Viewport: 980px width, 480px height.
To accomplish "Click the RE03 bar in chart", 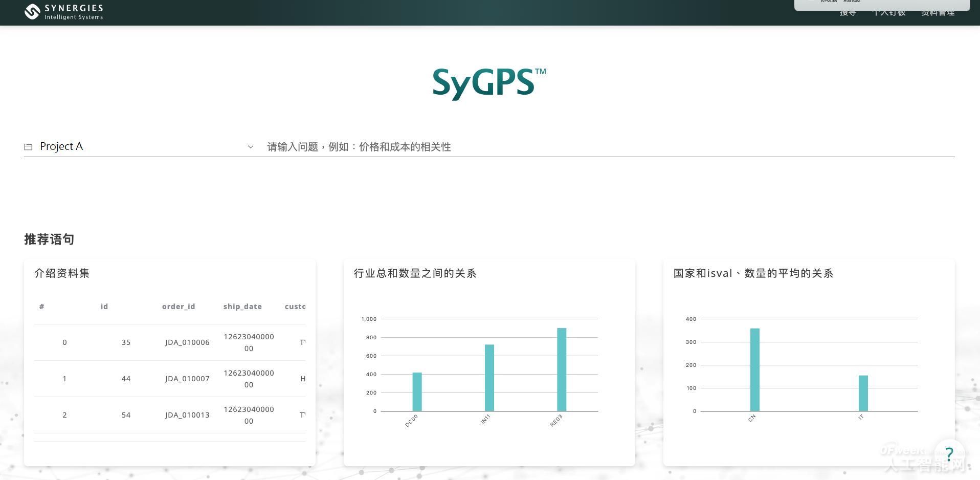I will click(562, 369).
